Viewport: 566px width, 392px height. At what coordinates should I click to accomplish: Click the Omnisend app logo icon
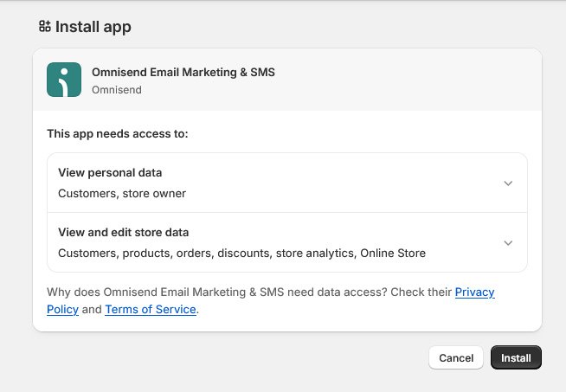[x=64, y=80]
